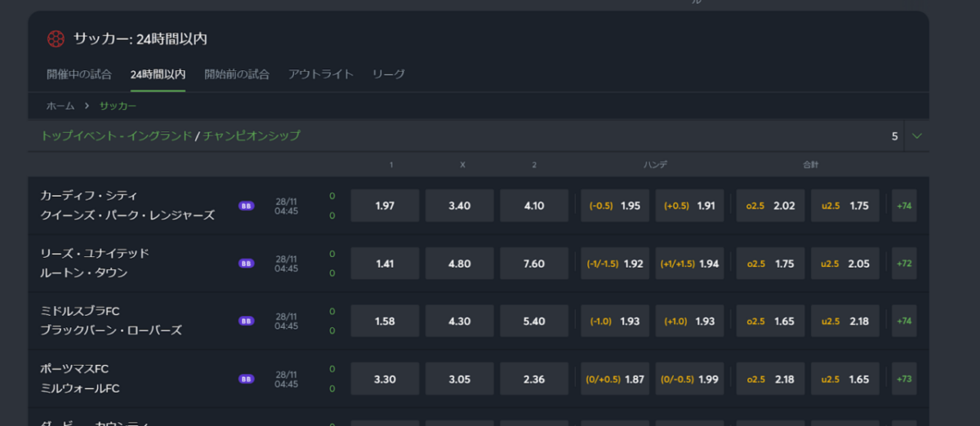Pick away win 4.10 for Queens Park Rangers
The width and height of the screenshot is (980, 426).
coord(534,206)
